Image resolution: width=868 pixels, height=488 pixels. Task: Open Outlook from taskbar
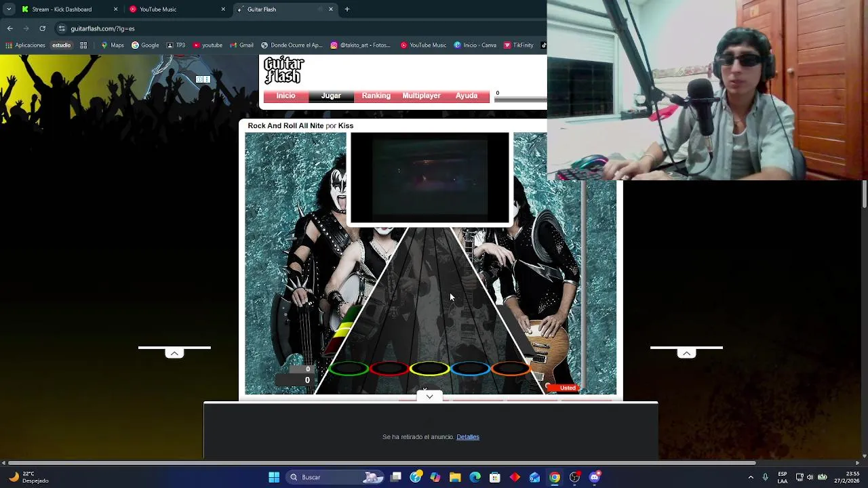pos(534,477)
